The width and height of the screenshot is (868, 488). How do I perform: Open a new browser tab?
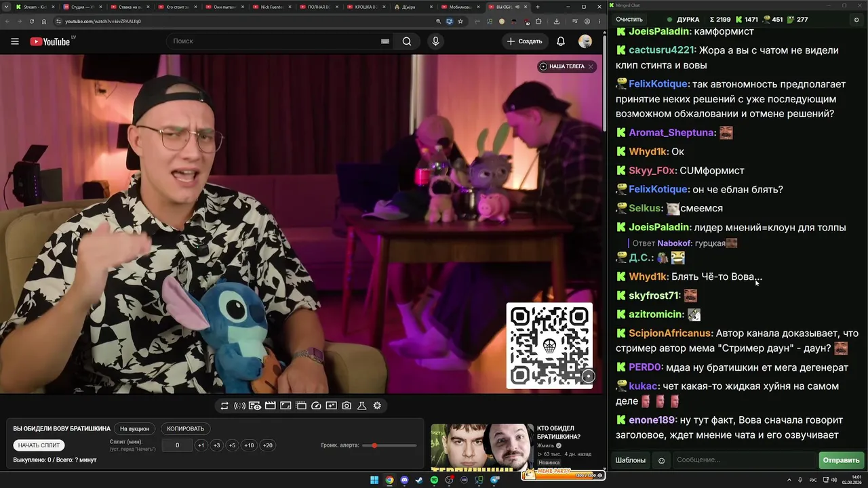(x=538, y=7)
